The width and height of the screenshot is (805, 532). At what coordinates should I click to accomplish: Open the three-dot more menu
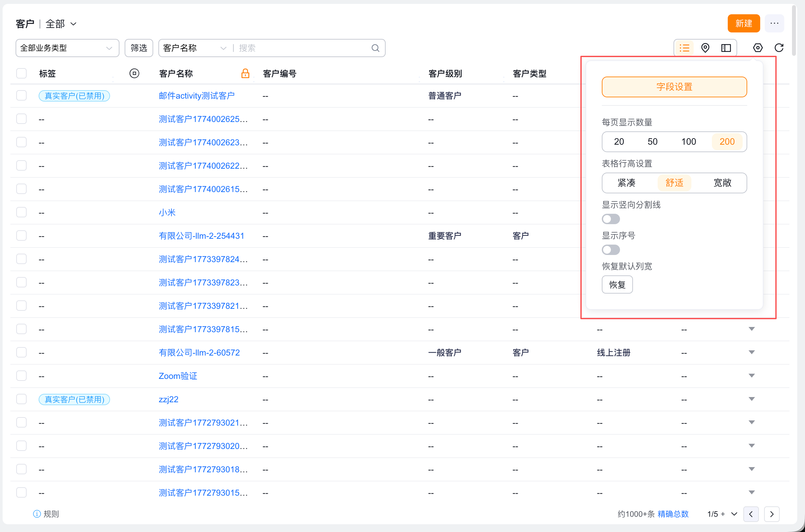coord(774,23)
